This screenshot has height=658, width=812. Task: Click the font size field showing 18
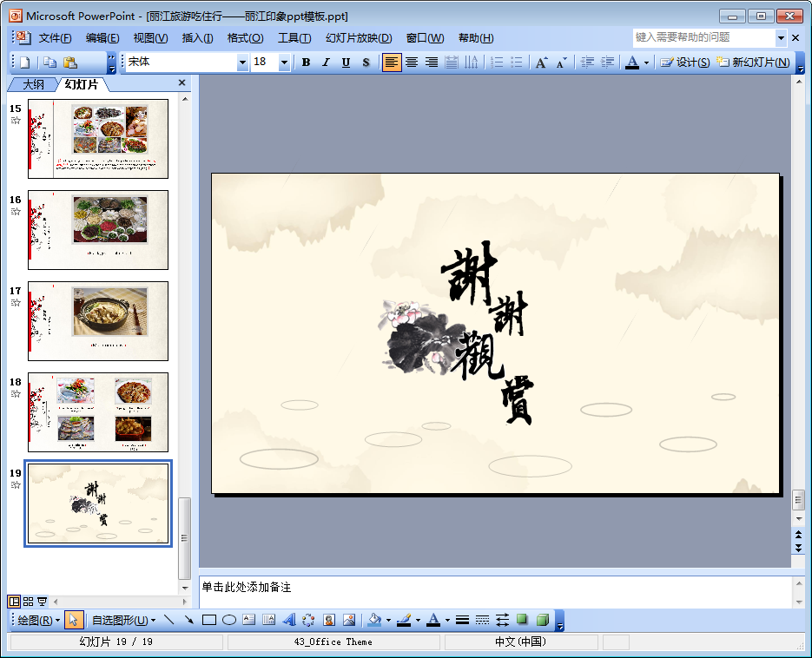pos(265,63)
